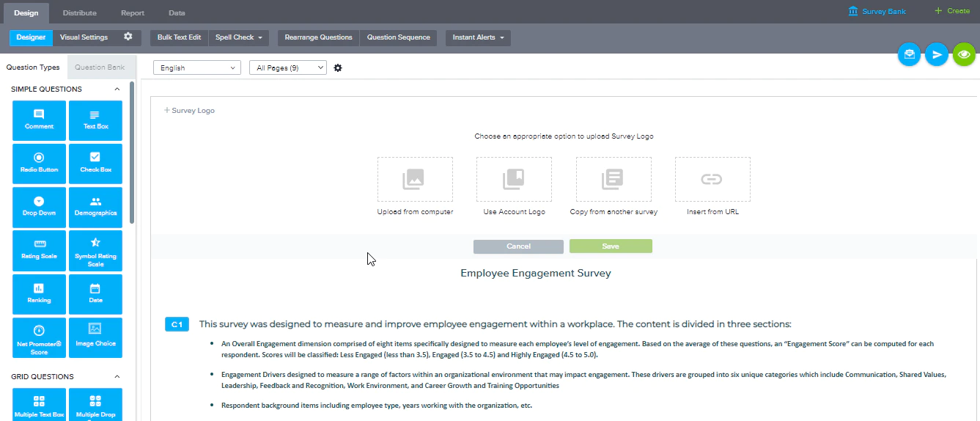Select the Rating Scale question type

(39, 250)
